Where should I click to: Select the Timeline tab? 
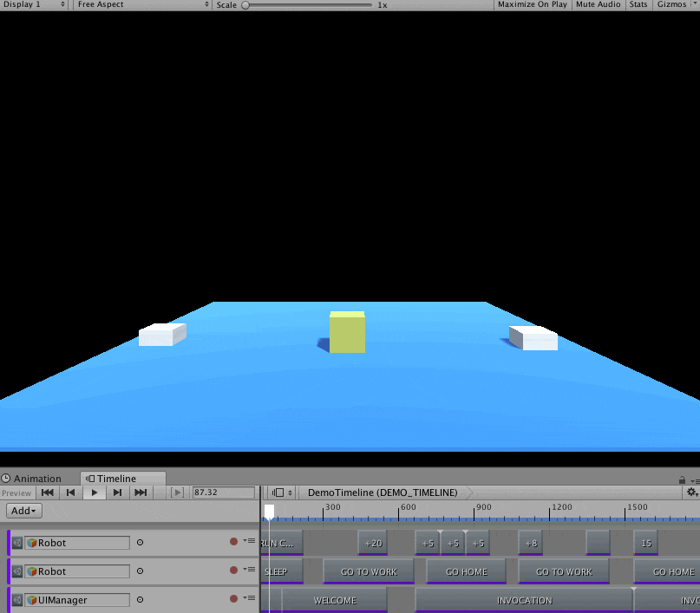point(115,479)
